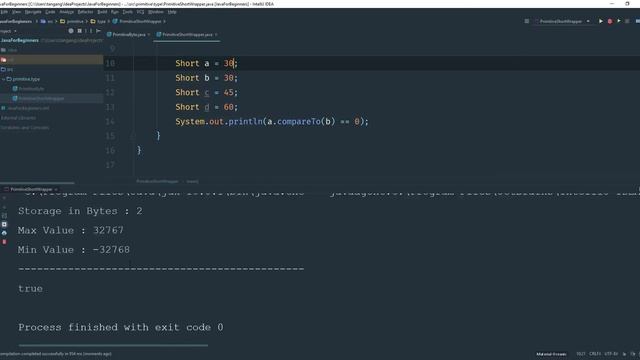
Task: Open the Navigate menu
Action: coord(33,12)
